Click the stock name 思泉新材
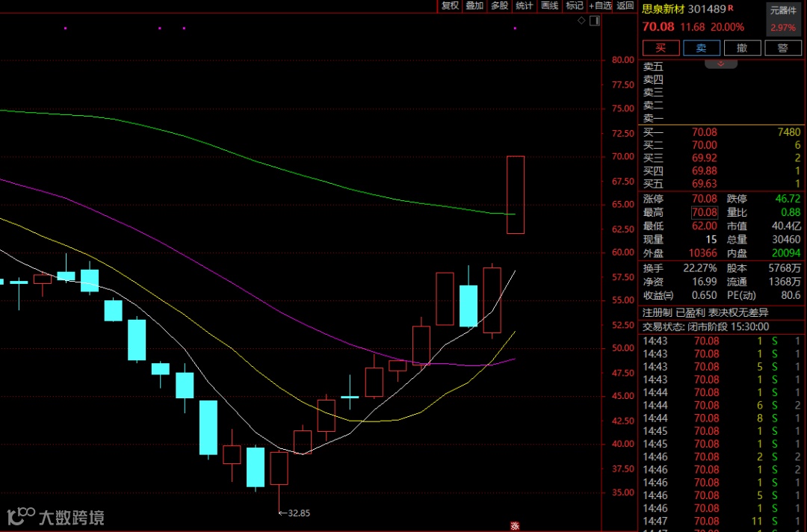The image size is (807, 532). (x=663, y=9)
